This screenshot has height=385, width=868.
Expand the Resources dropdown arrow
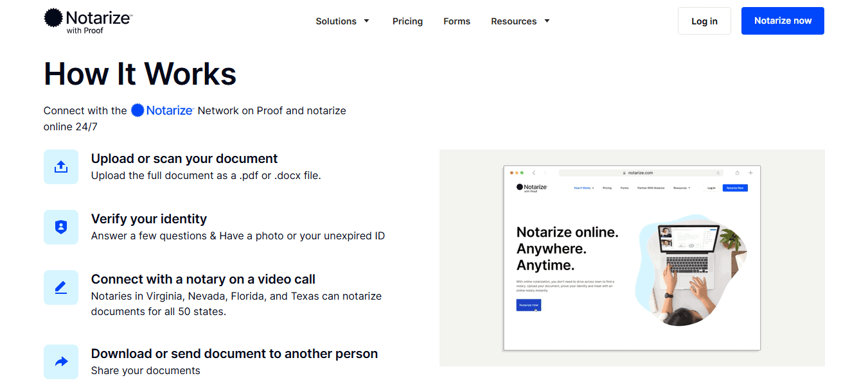tap(547, 21)
